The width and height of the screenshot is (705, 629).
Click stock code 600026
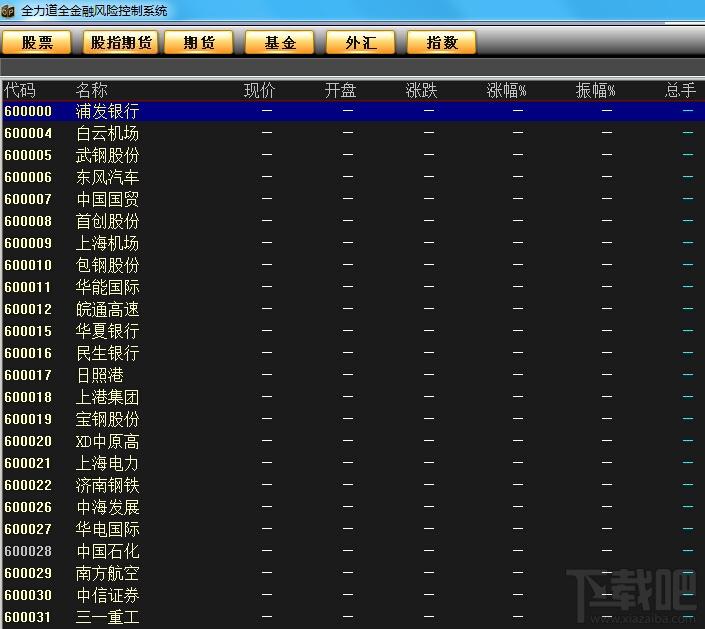(x=28, y=508)
